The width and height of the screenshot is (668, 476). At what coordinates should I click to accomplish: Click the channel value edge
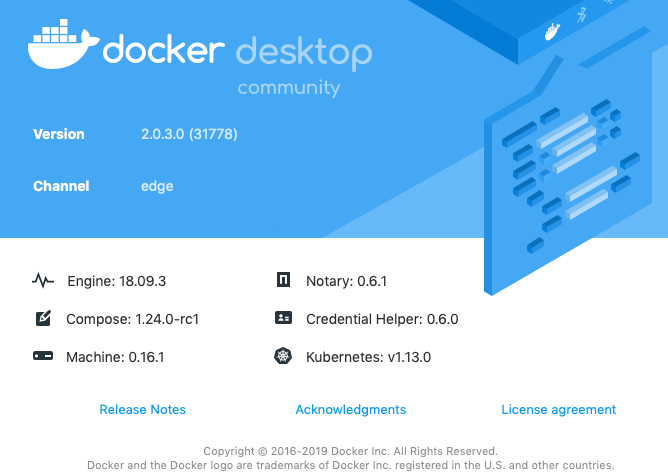pos(157,187)
